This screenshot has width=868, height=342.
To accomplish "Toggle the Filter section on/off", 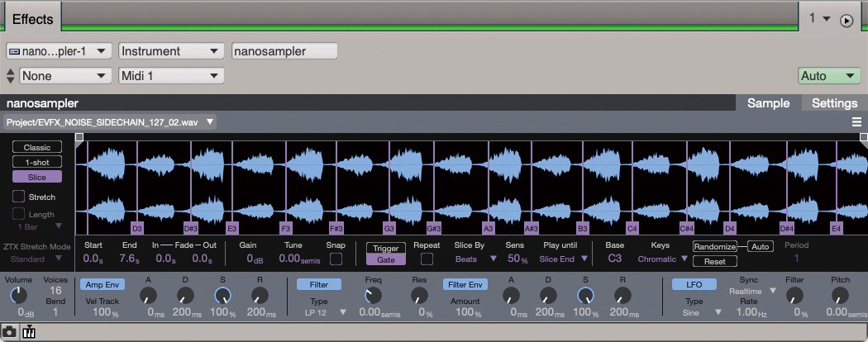I will (x=319, y=284).
